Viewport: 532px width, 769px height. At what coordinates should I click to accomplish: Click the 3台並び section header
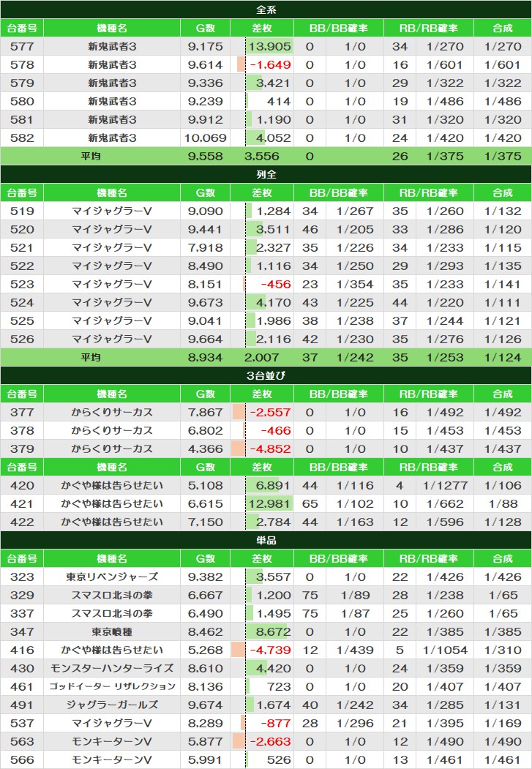click(266, 375)
